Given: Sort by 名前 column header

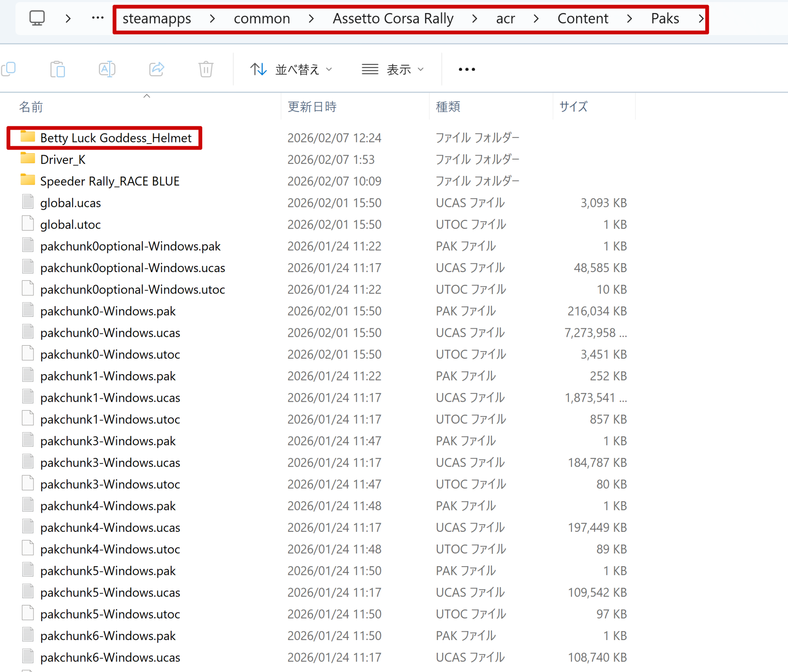Looking at the screenshot, I should (31, 107).
